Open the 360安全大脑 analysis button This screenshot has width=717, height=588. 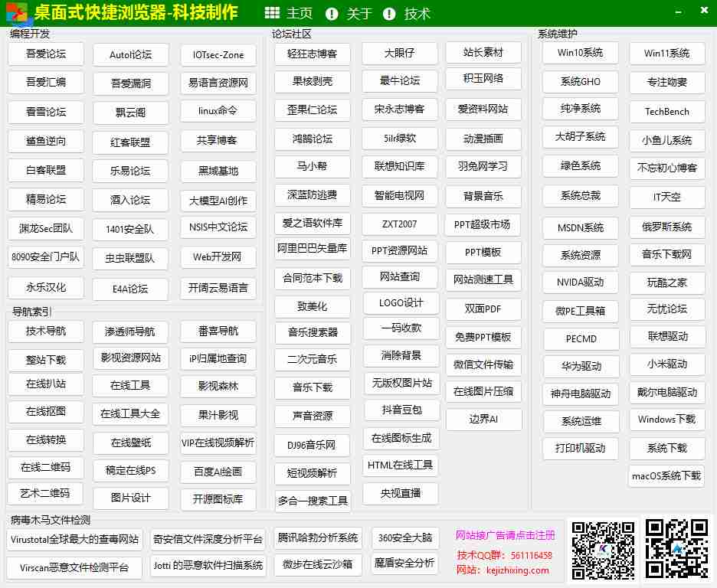tap(404, 537)
